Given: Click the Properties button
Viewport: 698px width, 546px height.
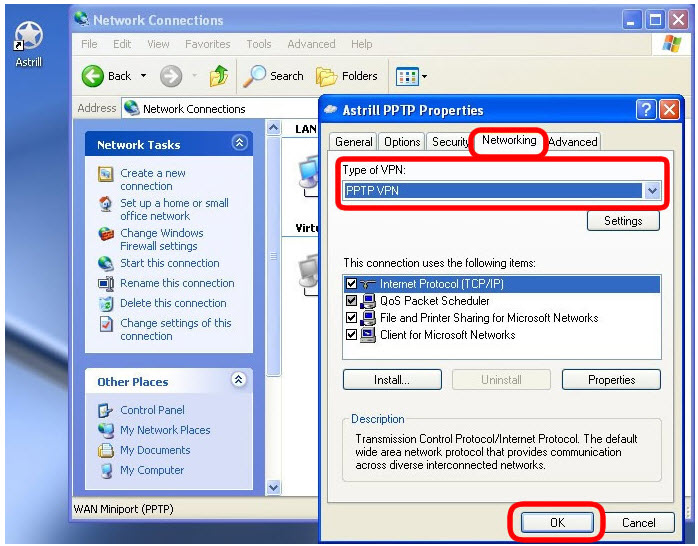Looking at the screenshot, I should click(x=611, y=380).
